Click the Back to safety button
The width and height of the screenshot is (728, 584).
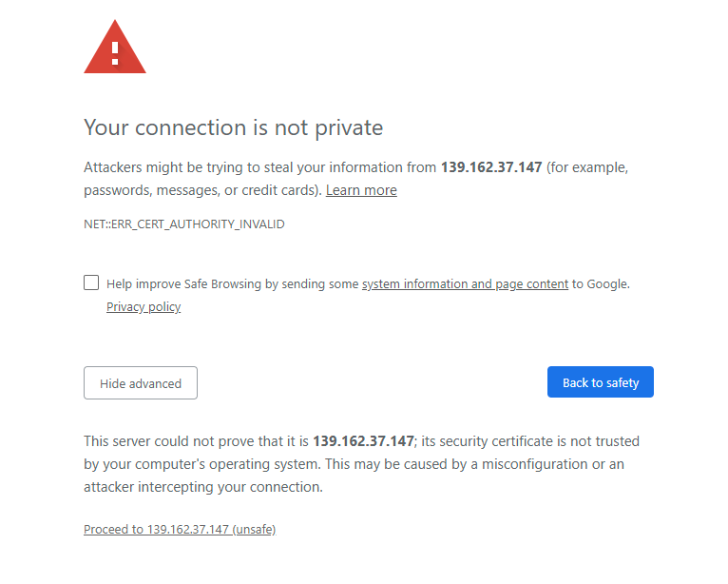(601, 382)
